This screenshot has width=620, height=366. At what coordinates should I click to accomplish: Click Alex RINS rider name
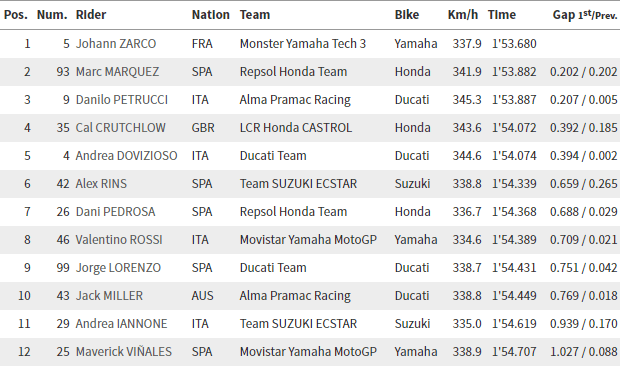tap(101, 184)
